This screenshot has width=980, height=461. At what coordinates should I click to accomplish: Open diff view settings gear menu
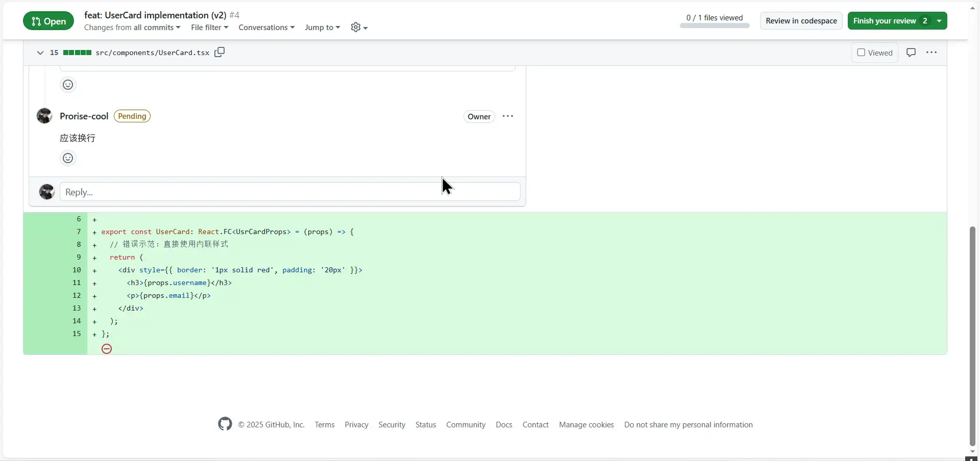(x=359, y=28)
